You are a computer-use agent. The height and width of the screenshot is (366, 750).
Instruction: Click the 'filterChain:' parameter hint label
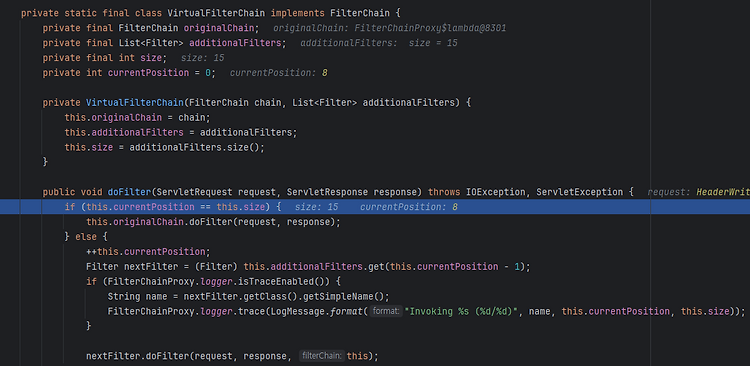(321, 356)
